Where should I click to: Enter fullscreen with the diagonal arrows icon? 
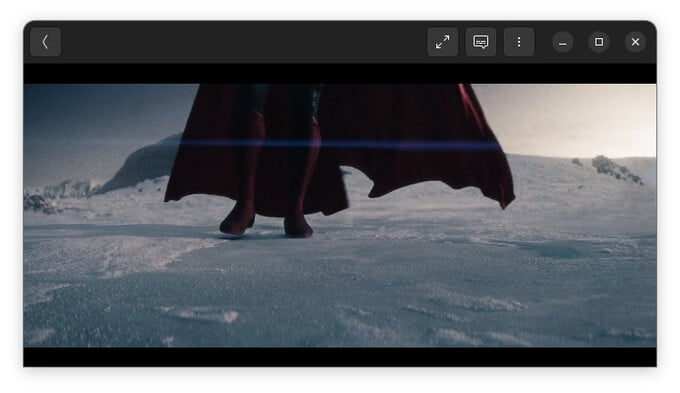tap(442, 42)
